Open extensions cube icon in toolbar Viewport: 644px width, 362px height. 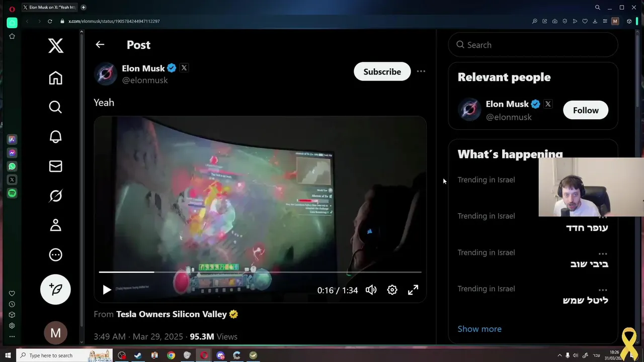[x=629, y=21]
